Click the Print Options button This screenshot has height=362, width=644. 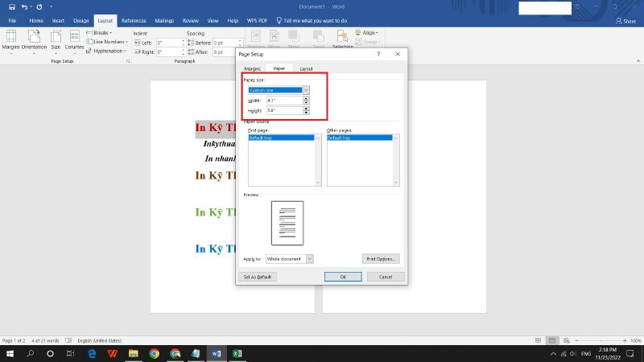point(381,259)
